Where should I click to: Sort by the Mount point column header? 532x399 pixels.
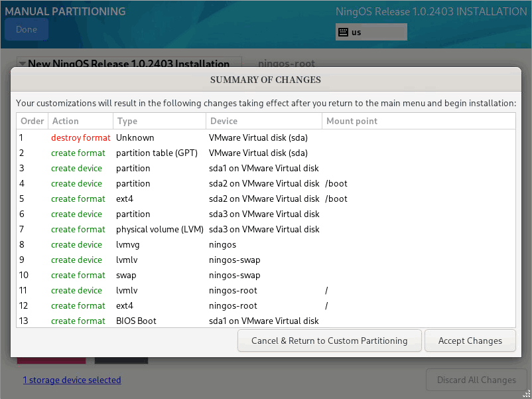coord(419,121)
